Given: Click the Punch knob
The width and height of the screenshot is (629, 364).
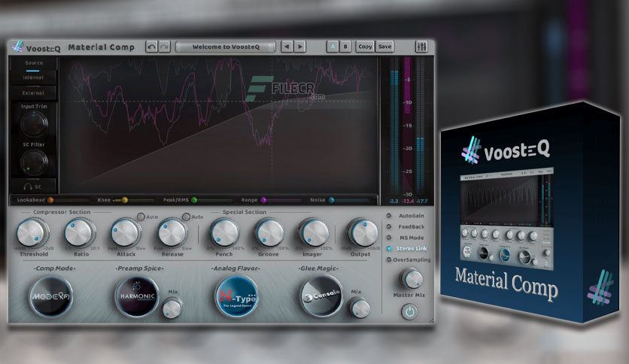Looking at the screenshot, I should [224, 233].
